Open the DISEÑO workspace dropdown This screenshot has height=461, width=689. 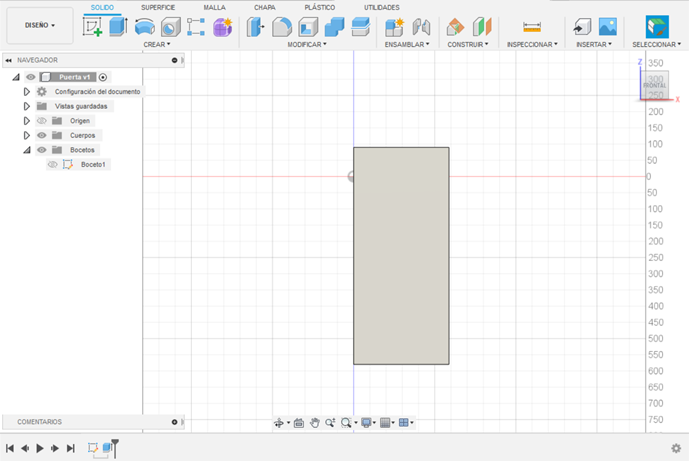point(40,25)
